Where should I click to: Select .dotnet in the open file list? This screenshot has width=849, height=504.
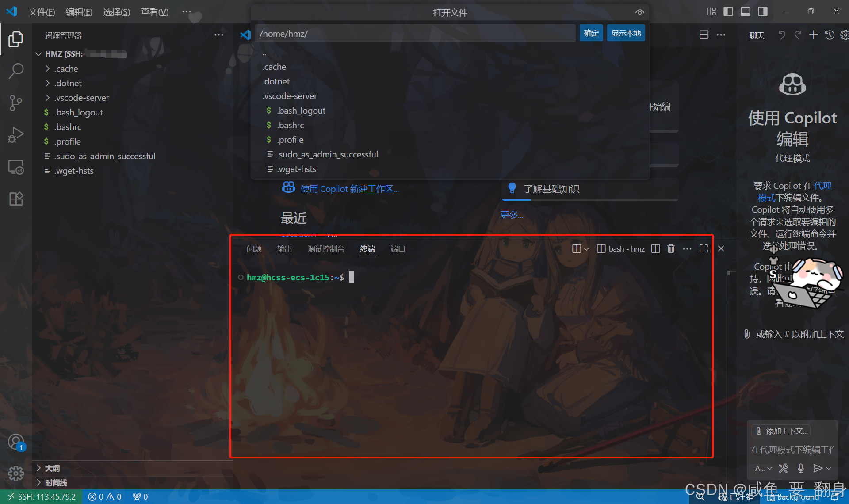click(450, 81)
